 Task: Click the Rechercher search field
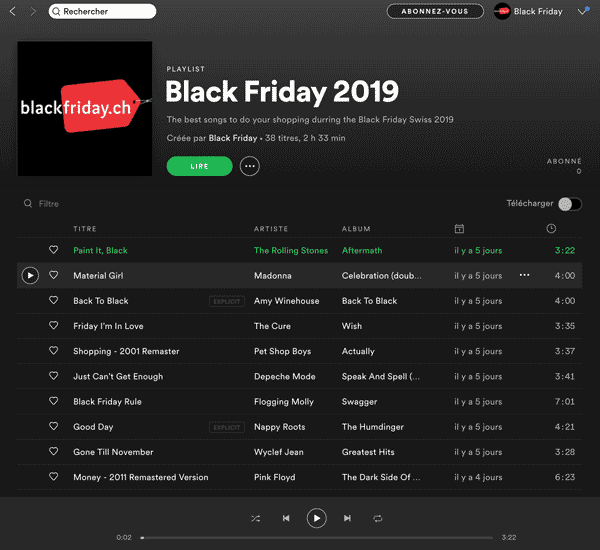[102, 11]
